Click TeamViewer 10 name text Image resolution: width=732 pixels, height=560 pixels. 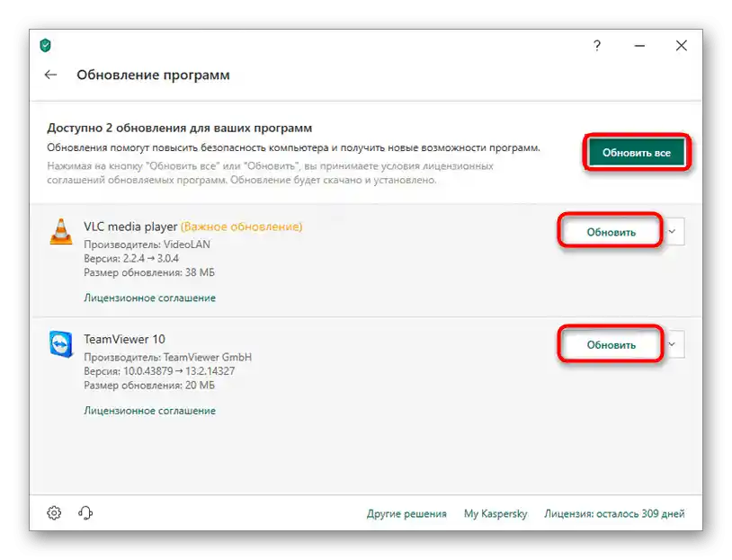coord(125,339)
